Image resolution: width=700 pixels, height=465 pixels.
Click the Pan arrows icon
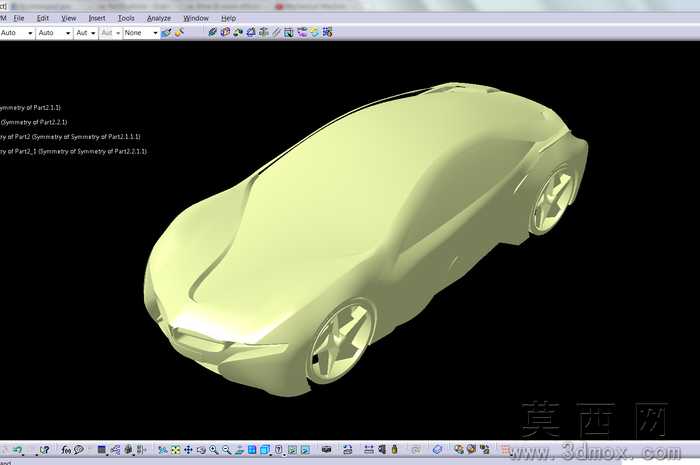(x=188, y=450)
